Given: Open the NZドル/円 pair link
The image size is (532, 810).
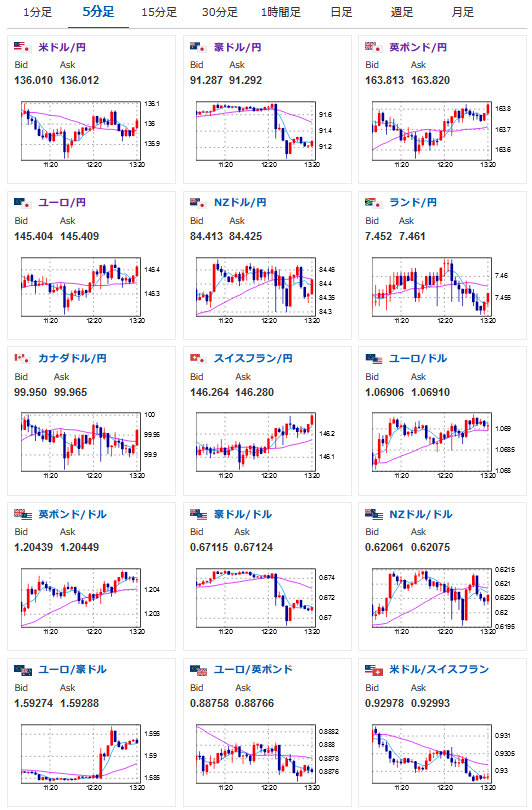Looking at the screenshot, I should [x=240, y=202].
